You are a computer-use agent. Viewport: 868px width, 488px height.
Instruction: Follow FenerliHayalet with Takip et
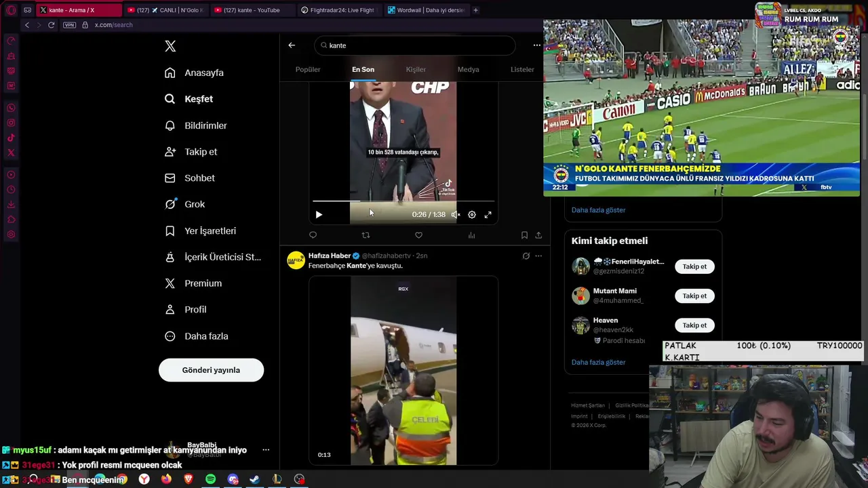pos(694,266)
